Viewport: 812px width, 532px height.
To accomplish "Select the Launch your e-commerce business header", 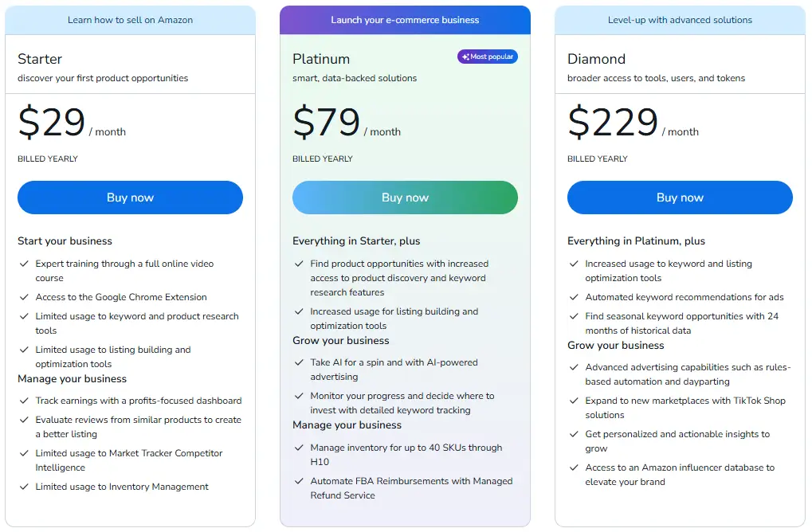I will (405, 20).
